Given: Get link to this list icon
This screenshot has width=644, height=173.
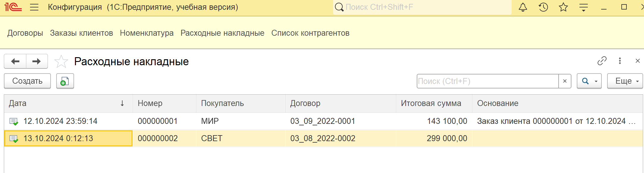Looking at the screenshot, I should point(602,61).
